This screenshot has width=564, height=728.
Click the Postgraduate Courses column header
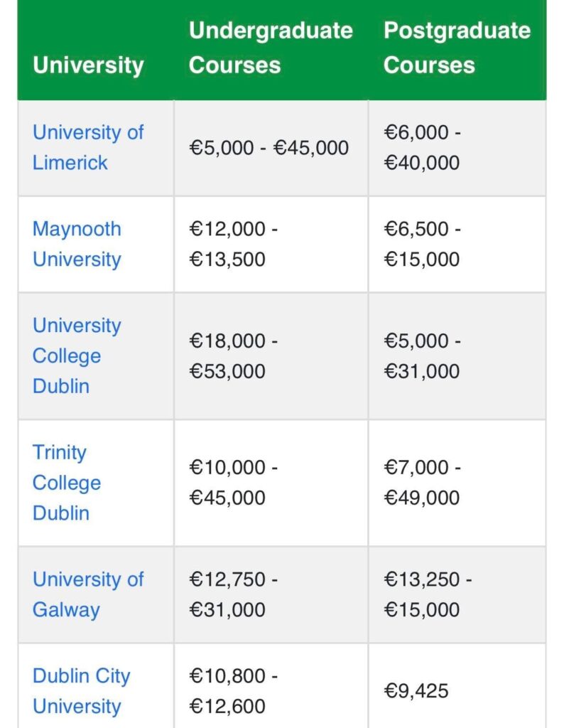click(457, 48)
